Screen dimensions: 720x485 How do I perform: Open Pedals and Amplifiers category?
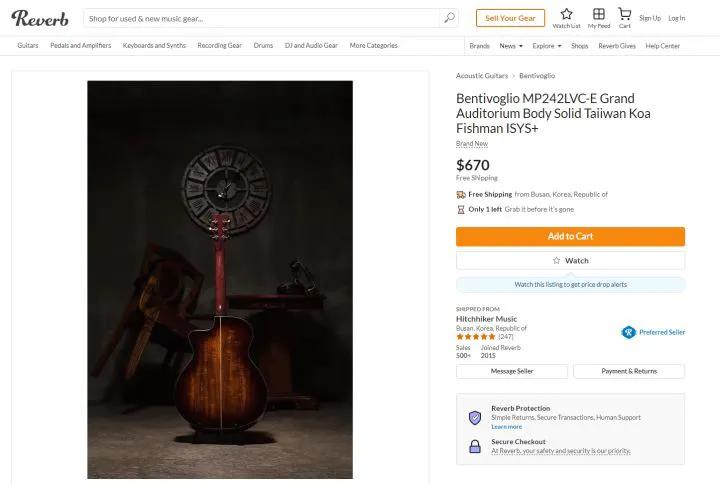(81, 46)
